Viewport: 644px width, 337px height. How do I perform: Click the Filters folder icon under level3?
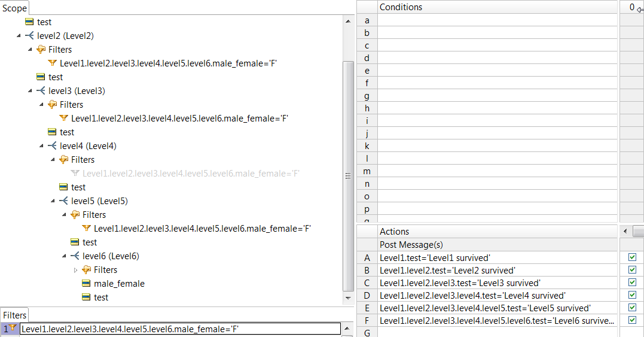tap(52, 105)
